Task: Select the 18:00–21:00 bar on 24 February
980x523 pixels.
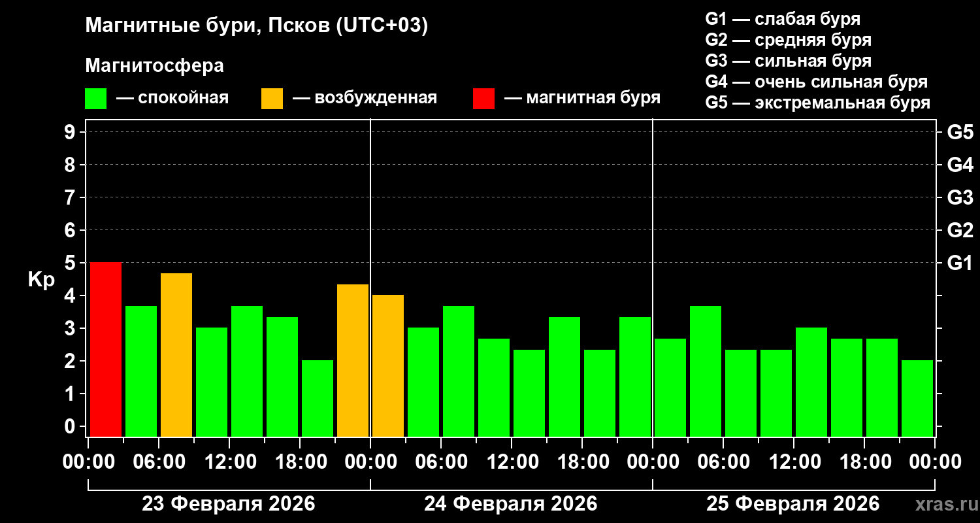Action: [x=600, y=393]
